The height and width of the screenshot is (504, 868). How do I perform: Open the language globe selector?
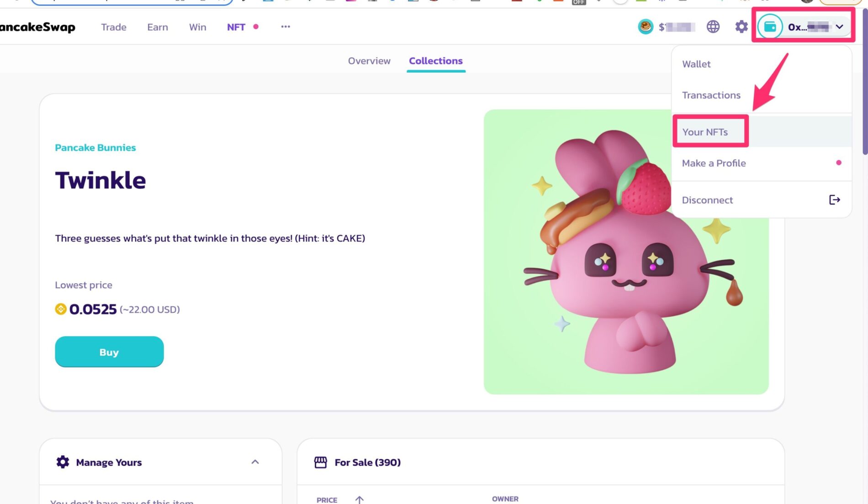pyautogui.click(x=713, y=27)
